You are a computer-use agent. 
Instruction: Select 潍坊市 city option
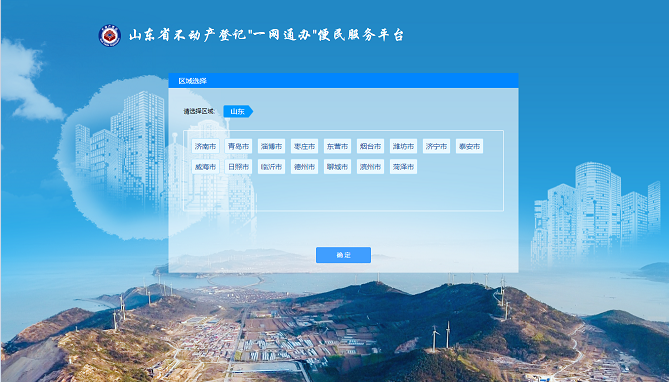pyautogui.click(x=403, y=146)
